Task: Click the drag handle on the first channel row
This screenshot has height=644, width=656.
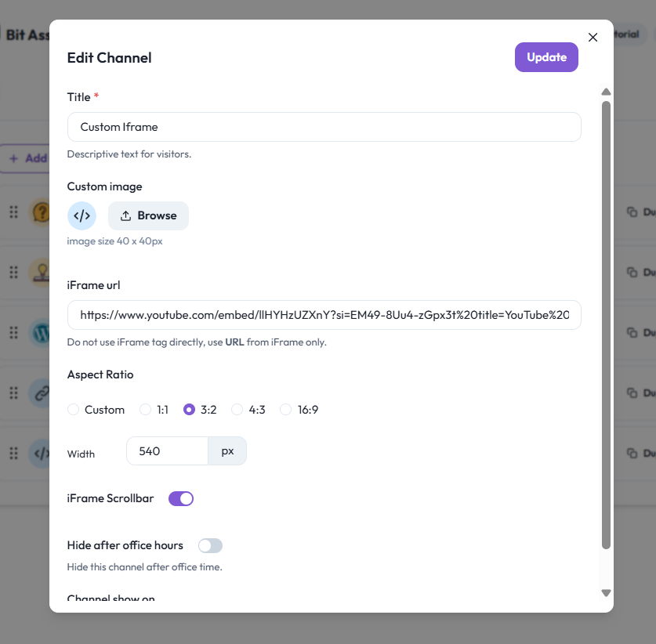Action: (13, 212)
